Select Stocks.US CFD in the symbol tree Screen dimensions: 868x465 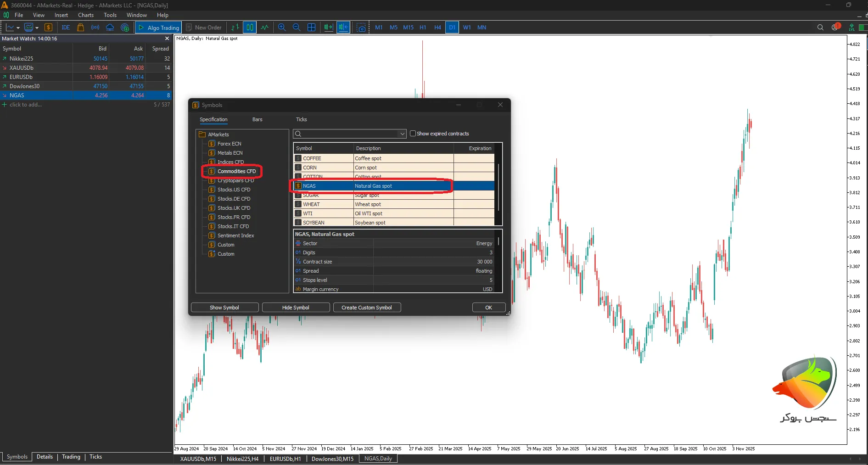click(x=234, y=190)
